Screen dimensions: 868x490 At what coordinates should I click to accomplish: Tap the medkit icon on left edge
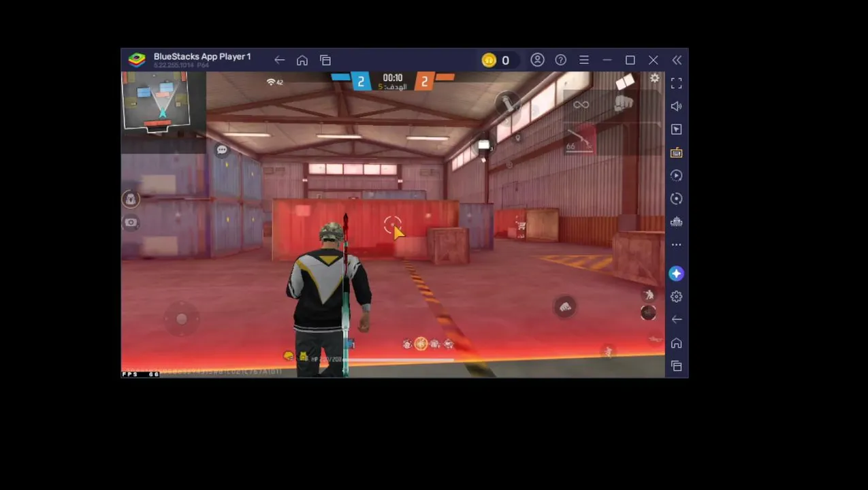point(130,223)
